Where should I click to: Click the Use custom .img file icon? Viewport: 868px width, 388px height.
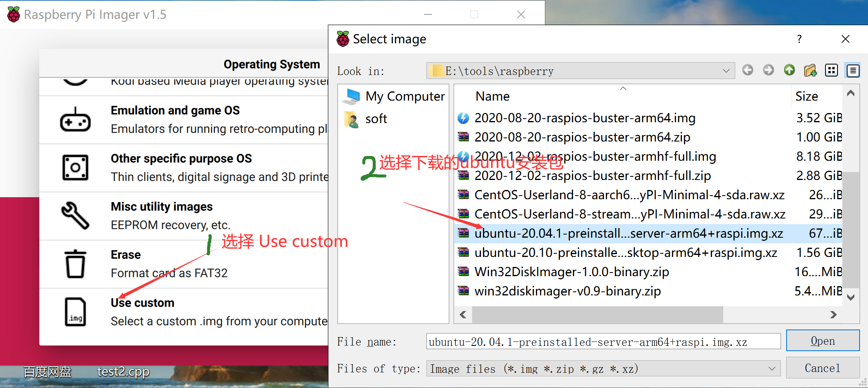coord(75,312)
